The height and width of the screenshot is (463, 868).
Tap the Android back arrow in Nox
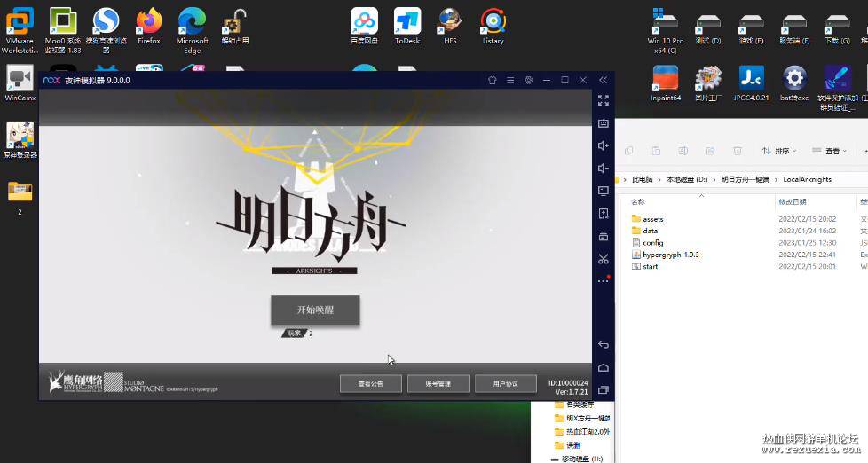point(604,345)
